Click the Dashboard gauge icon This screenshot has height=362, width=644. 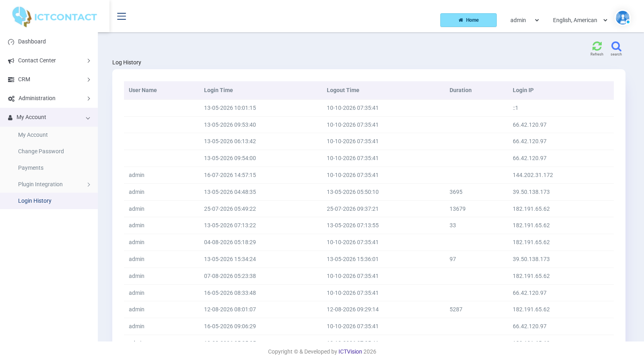coord(11,42)
